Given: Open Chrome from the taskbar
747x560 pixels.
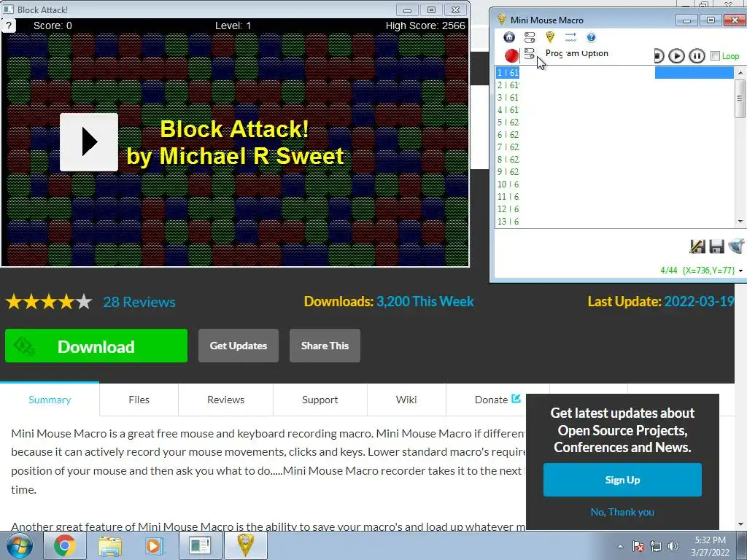Looking at the screenshot, I should pos(64,545).
